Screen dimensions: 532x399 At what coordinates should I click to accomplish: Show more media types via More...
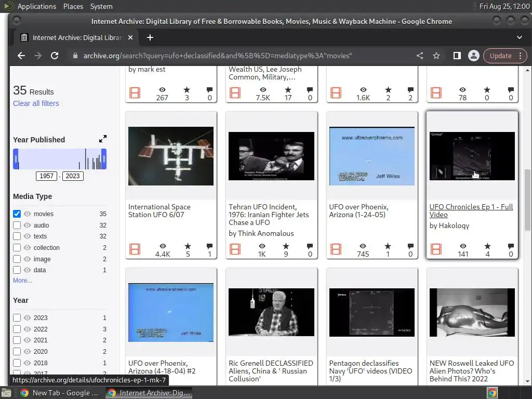(22, 280)
